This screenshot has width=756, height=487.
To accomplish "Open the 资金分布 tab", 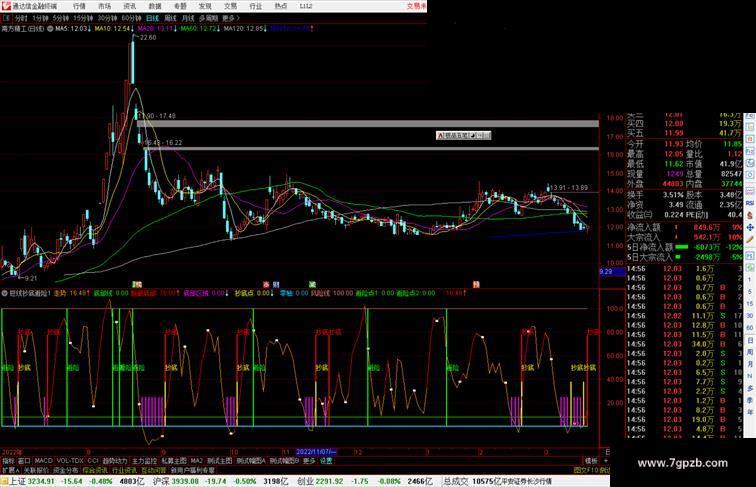I will point(65,471).
